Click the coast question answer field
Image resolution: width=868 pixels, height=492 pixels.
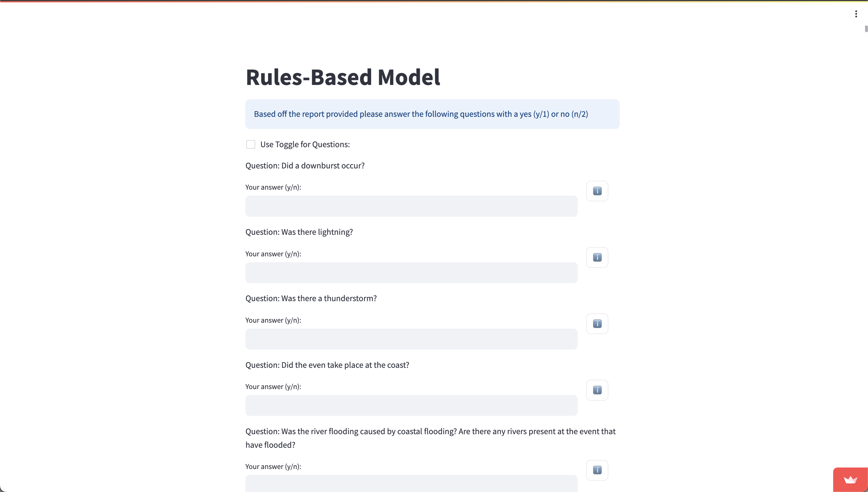[411, 406]
